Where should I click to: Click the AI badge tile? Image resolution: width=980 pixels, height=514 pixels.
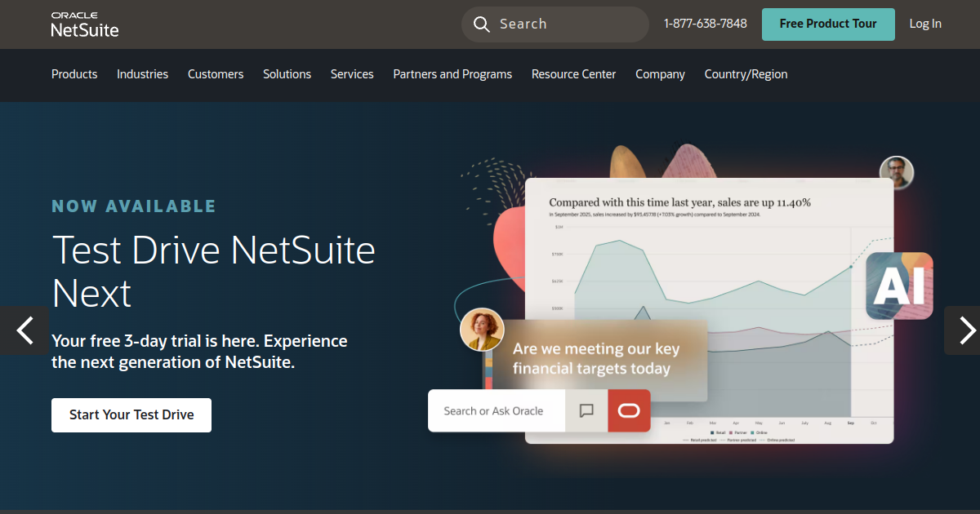(x=899, y=286)
